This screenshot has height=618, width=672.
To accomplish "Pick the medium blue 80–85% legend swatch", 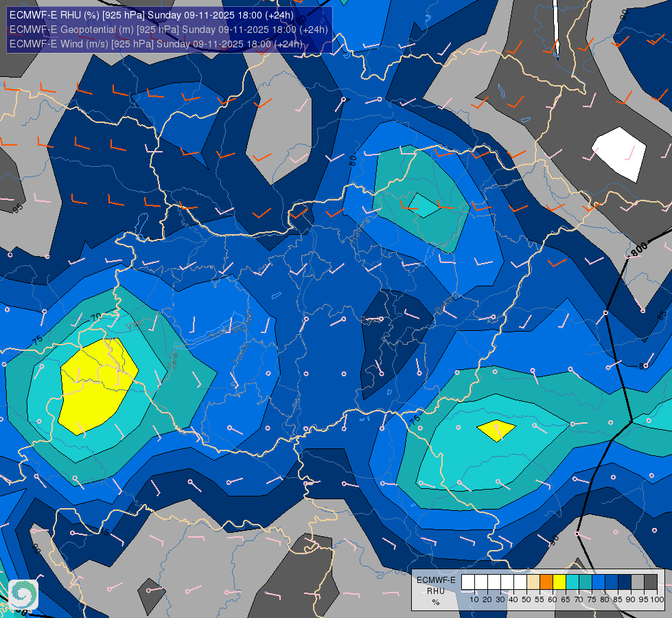I will coord(612,582).
